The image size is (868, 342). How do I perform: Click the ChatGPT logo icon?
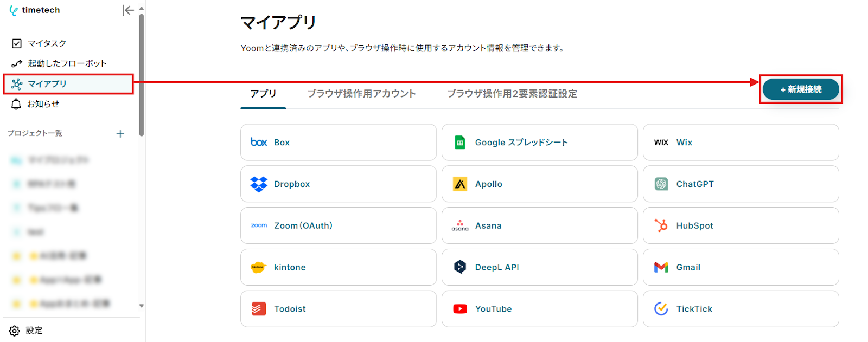click(661, 184)
